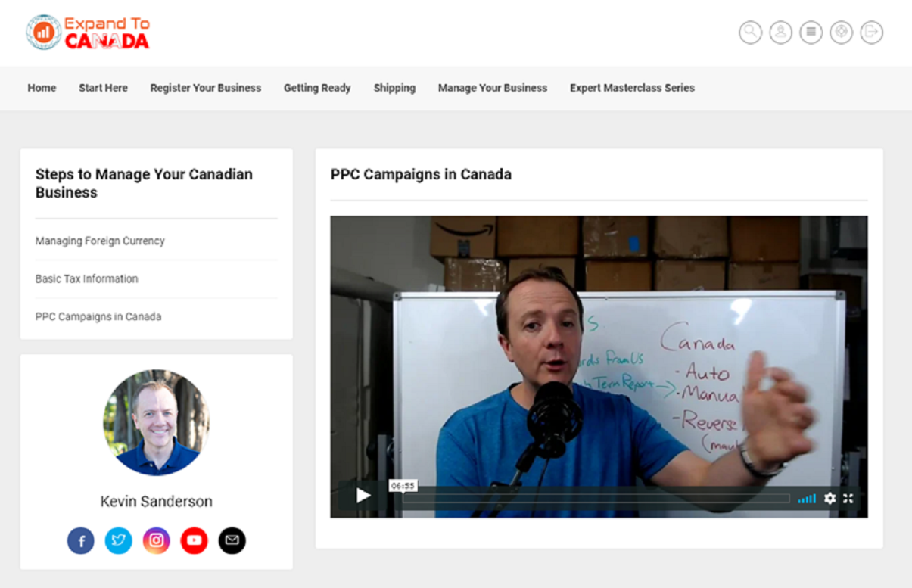Click the support lifebuoy icon
The width and height of the screenshot is (912, 588).
(x=841, y=32)
